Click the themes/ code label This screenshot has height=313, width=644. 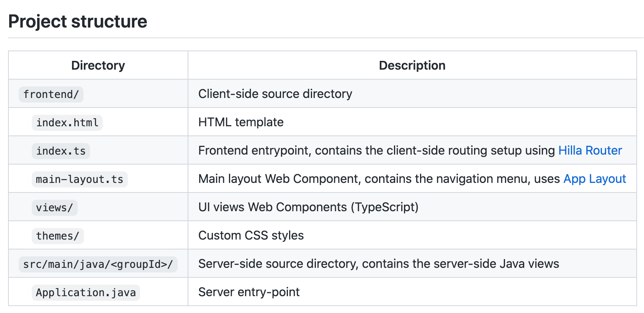click(x=57, y=236)
